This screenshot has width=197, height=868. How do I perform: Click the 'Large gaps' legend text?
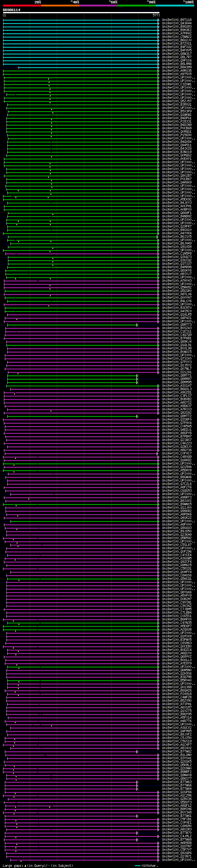pos(13,866)
